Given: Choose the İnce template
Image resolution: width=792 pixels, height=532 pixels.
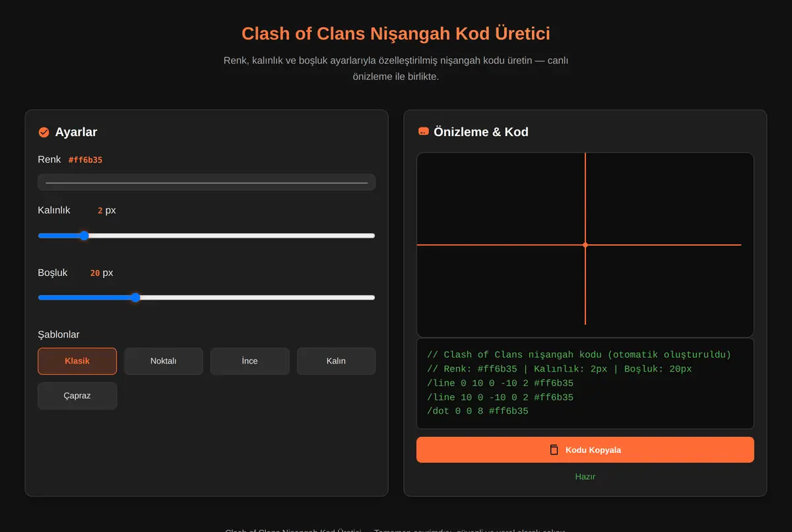Looking at the screenshot, I should 250,361.
